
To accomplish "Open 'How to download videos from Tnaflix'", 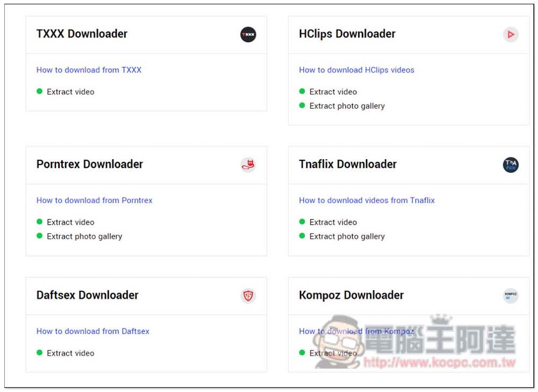I will coord(367,200).
